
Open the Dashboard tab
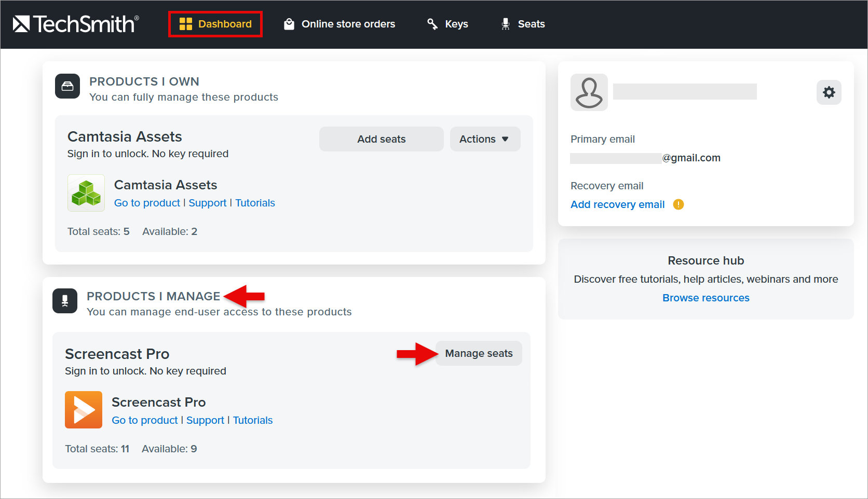pos(215,24)
